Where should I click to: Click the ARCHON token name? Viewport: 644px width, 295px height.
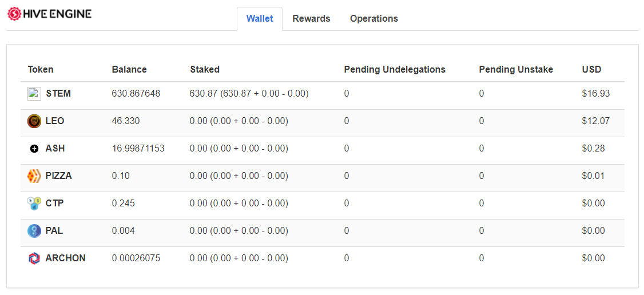click(66, 258)
